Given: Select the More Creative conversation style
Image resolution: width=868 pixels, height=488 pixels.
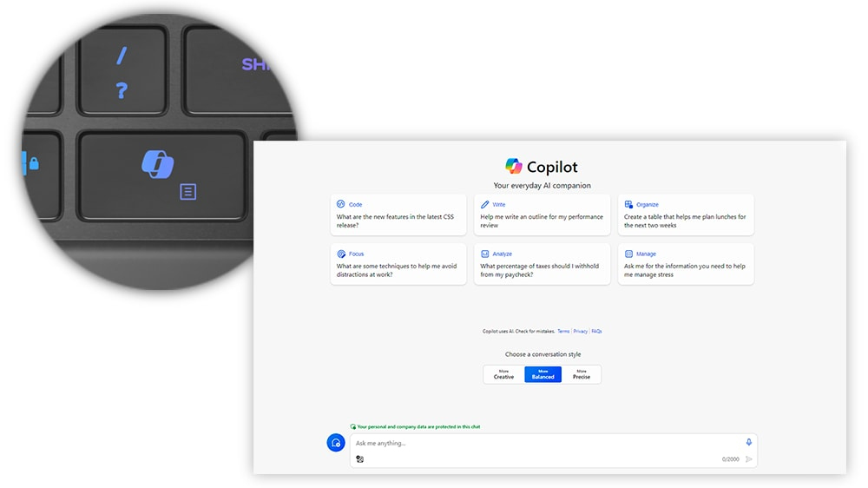Looking at the screenshot, I should point(503,374).
